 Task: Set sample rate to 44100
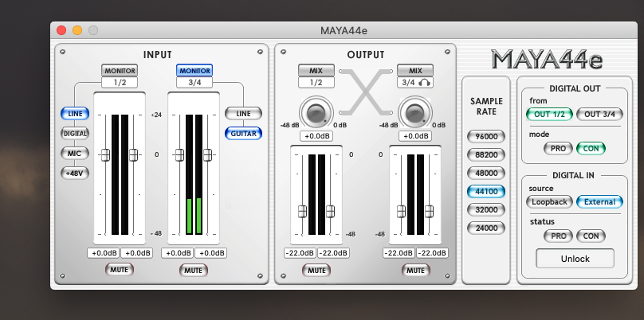(x=486, y=192)
